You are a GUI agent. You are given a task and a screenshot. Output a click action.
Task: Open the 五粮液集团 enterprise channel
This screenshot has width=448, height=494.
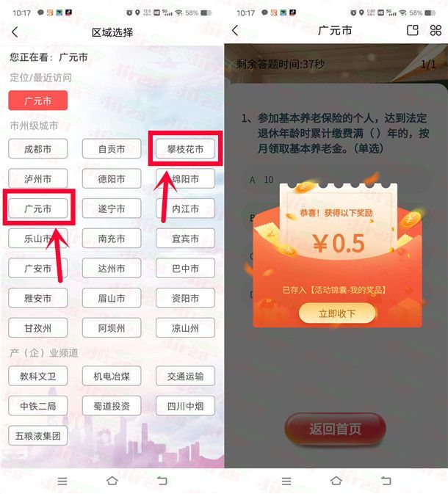[38, 436]
